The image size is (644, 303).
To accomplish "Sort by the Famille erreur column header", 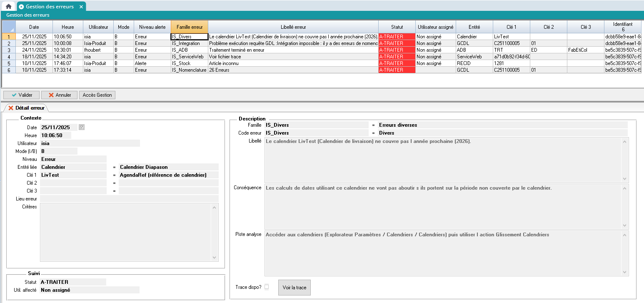I will (189, 27).
